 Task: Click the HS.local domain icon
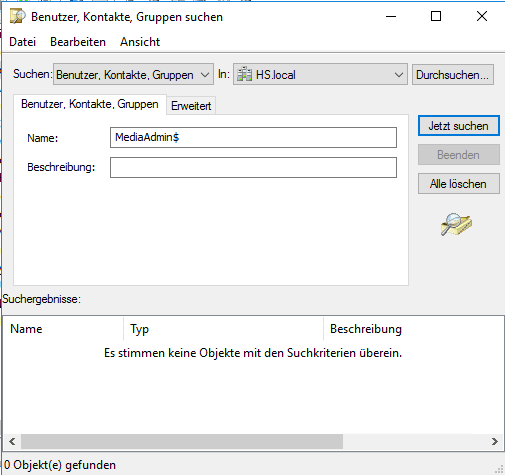(244, 74)
